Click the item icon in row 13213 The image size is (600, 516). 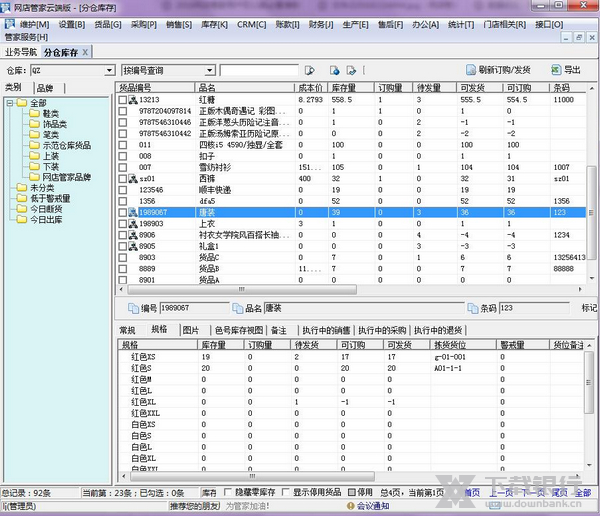[133, 100]
